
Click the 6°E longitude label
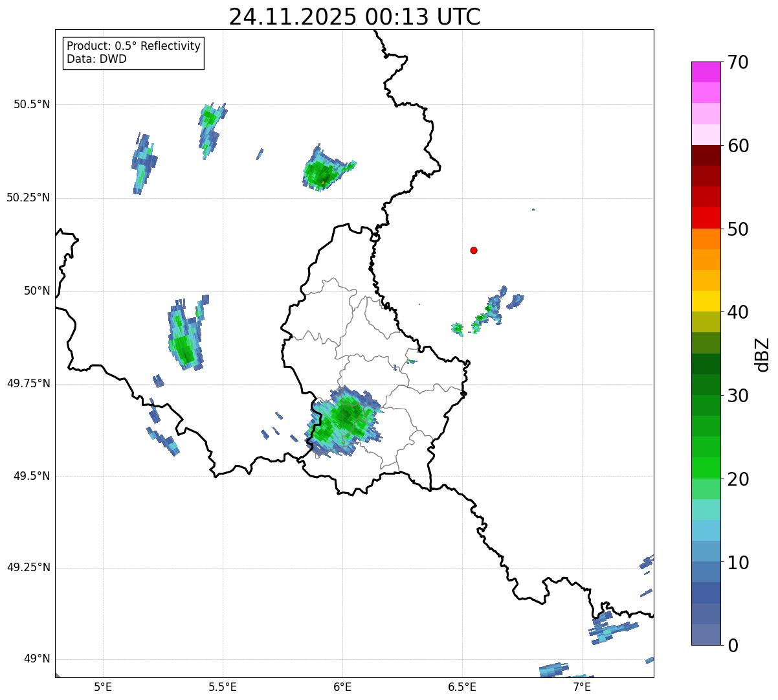click(342, 686)
